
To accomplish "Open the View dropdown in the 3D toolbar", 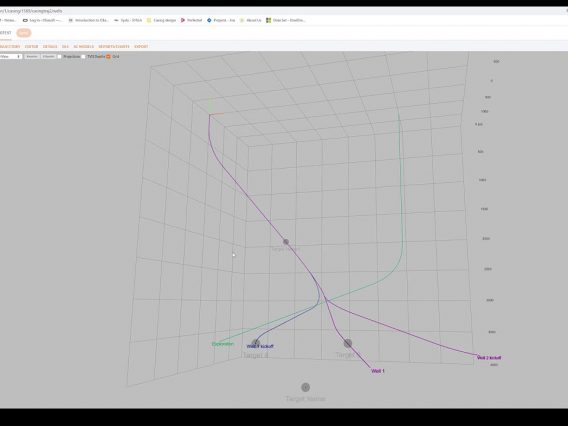I will coord(11,57).
